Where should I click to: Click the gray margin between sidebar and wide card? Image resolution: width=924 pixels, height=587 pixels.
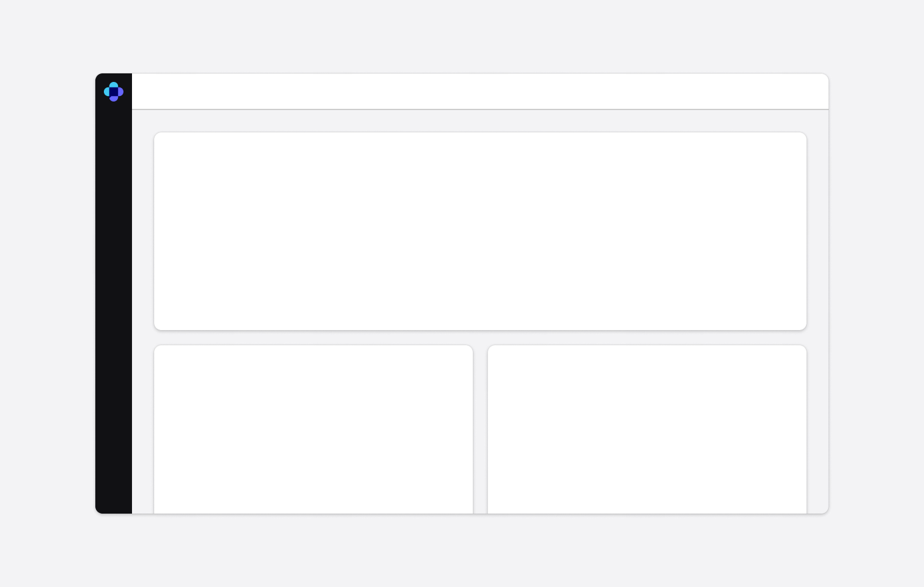coord(143,231)
